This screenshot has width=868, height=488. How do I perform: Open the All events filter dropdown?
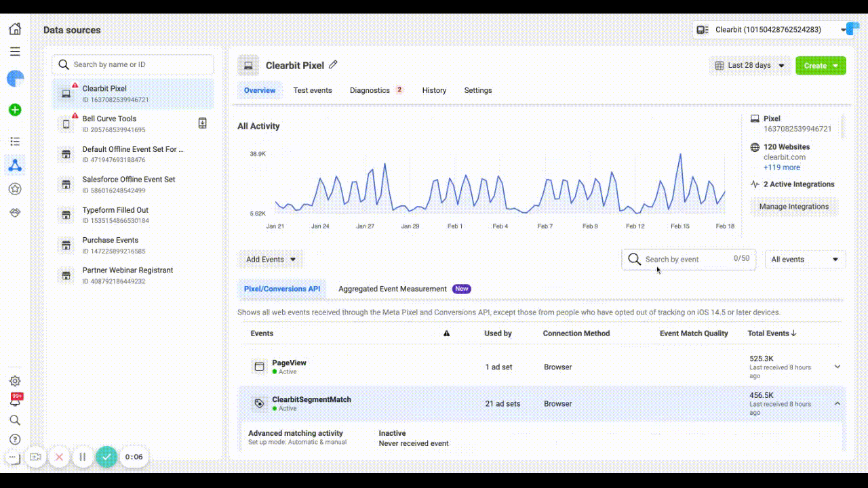coord(805,260)
